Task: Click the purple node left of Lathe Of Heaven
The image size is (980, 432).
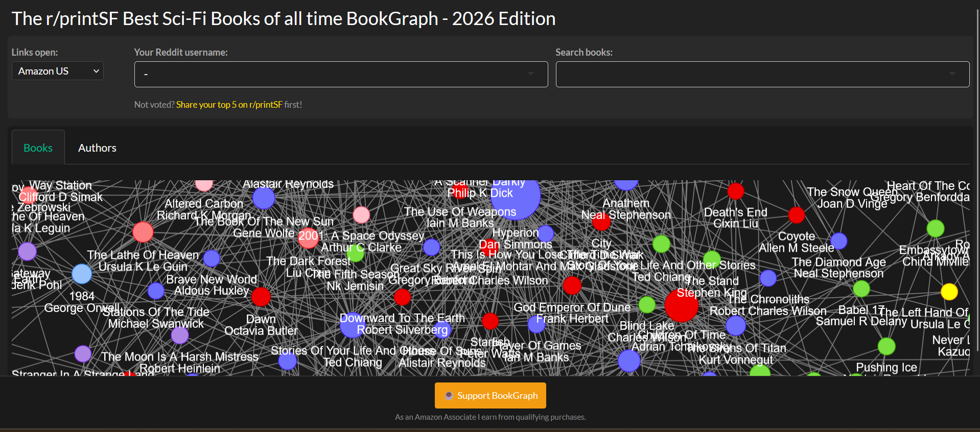Action: click(x=28, y=251)
